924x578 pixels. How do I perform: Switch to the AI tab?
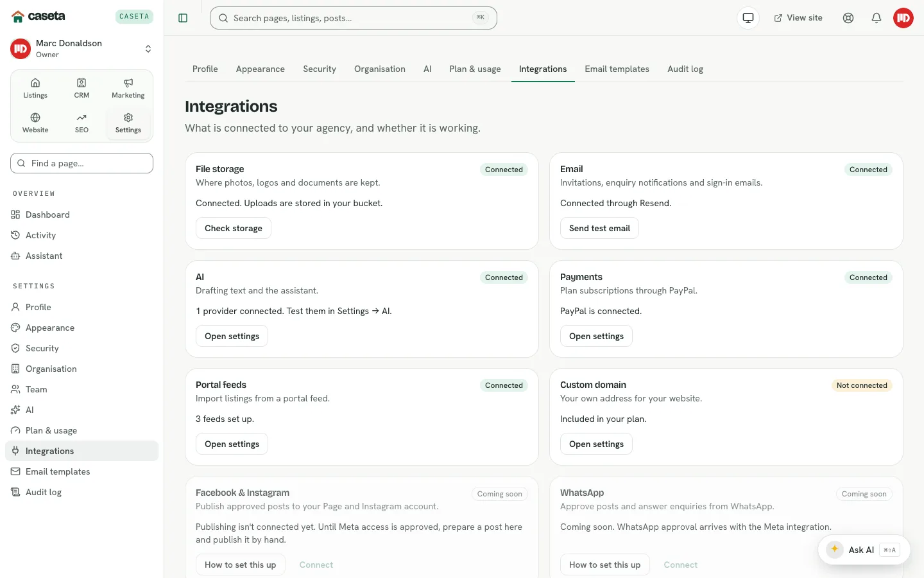tap(427, 69)
